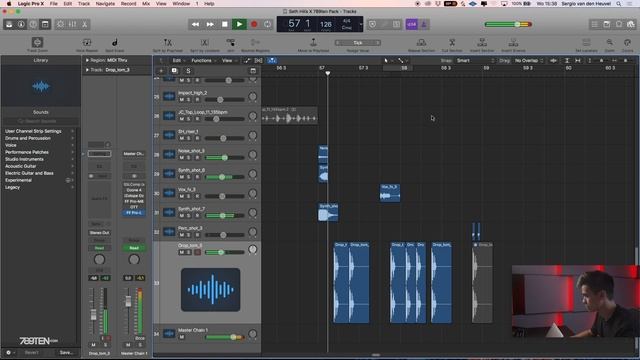Expand Electric Guitar and Bass library category
The width and height of the screenshot is (640, 360).
coord(39,173)
